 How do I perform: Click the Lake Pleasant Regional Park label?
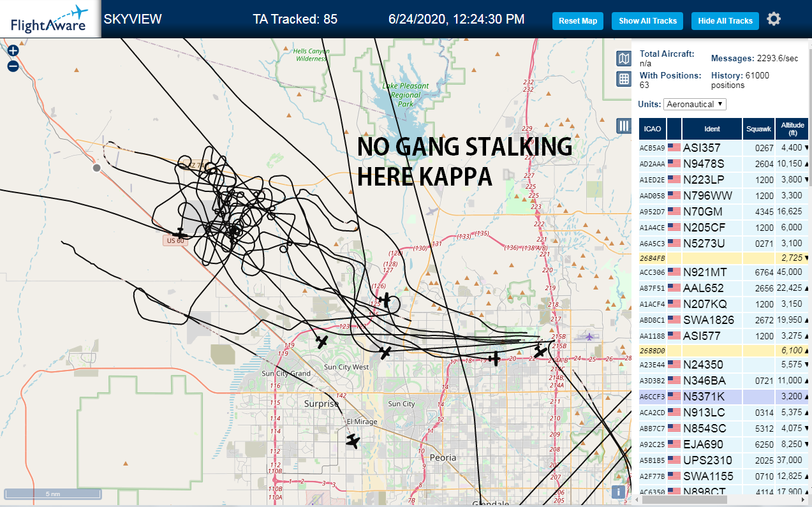pyautogui.click(x=406, y=94)
